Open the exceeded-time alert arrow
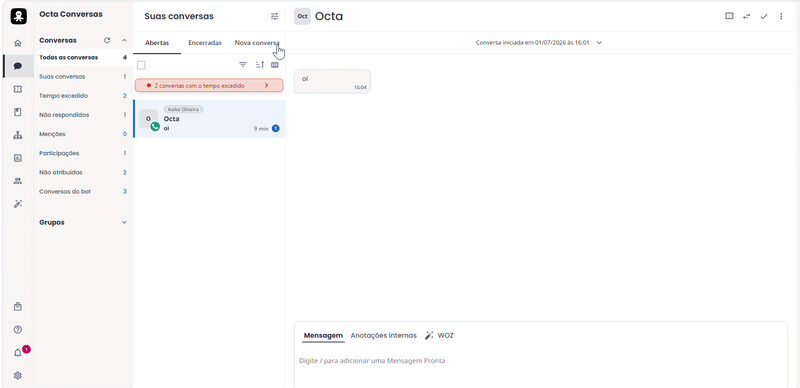800x388 pixels. 266,86
